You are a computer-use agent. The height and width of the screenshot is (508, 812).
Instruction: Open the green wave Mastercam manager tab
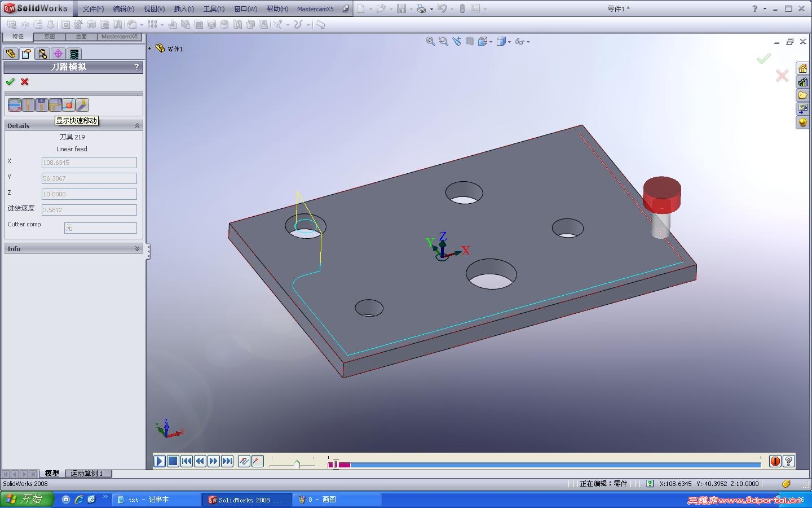(x=74, y=54)
